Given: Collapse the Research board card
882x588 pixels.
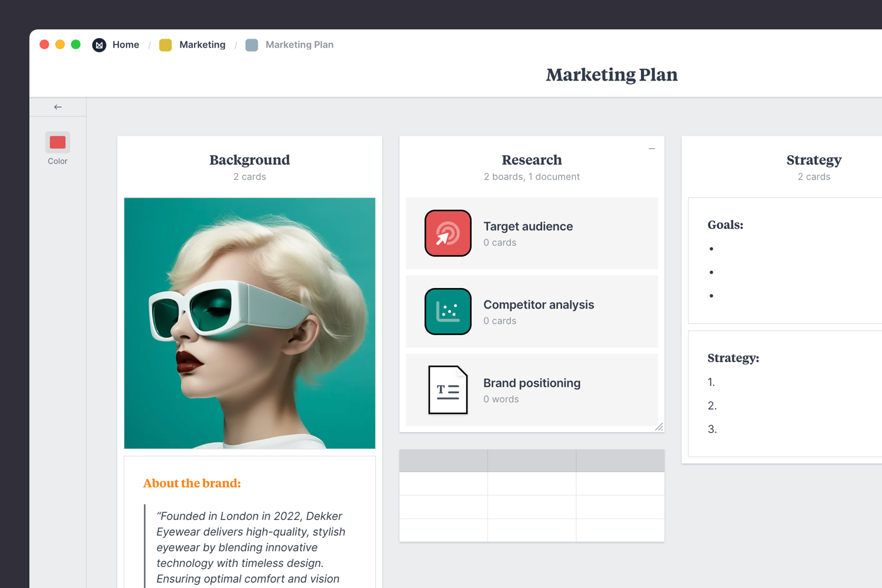Looking at the screenshot, I should (652, 148).
